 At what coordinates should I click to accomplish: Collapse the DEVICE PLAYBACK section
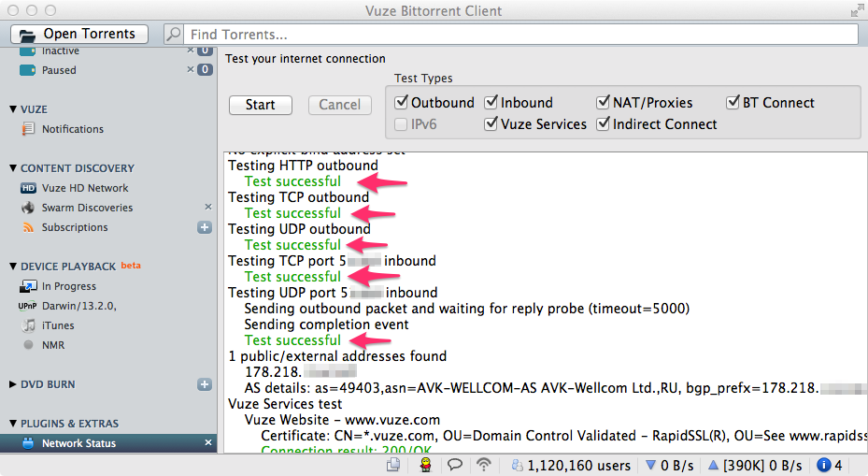click(13, 267)
